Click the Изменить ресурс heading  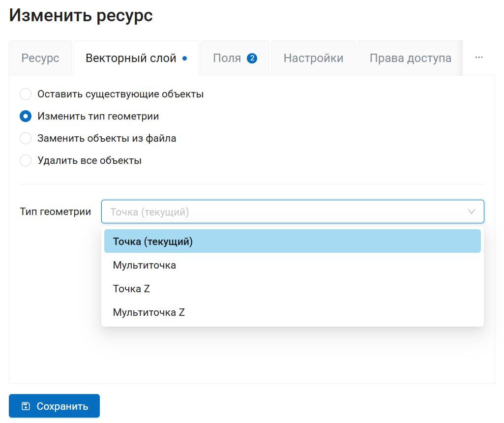click(81, 15)
